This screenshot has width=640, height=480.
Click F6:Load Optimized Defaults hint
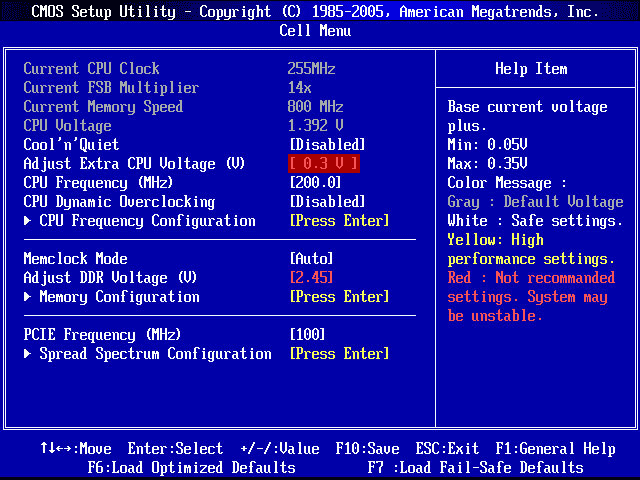click(191, 468)
